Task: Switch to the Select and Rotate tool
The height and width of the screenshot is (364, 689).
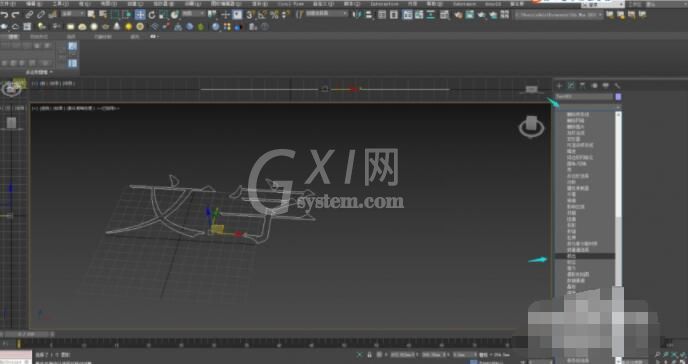Action: point(152,15)
